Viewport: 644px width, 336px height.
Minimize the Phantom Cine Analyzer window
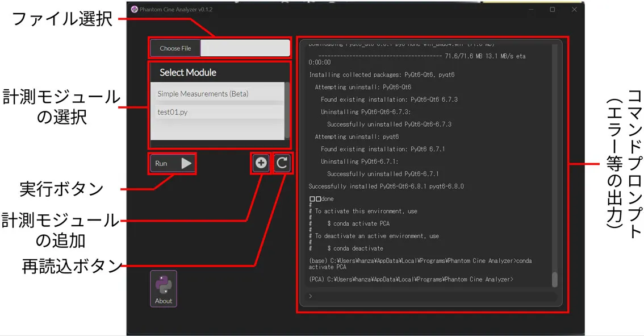point(530,10)
